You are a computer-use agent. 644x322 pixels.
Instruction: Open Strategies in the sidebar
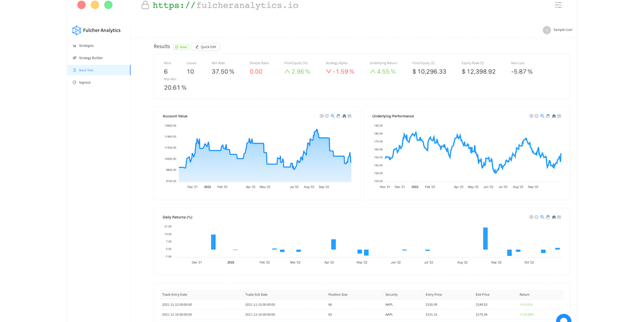click(x=86, y=46)
